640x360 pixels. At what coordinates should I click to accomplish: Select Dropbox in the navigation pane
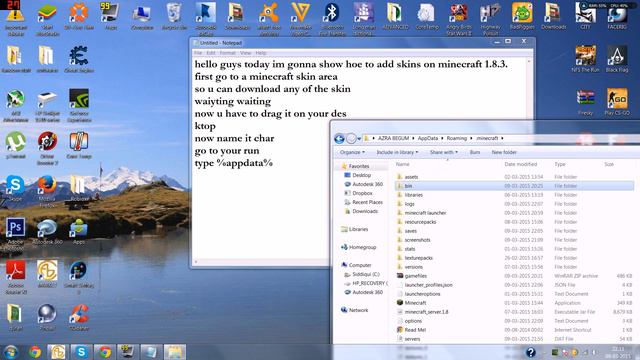pos(362,193)
